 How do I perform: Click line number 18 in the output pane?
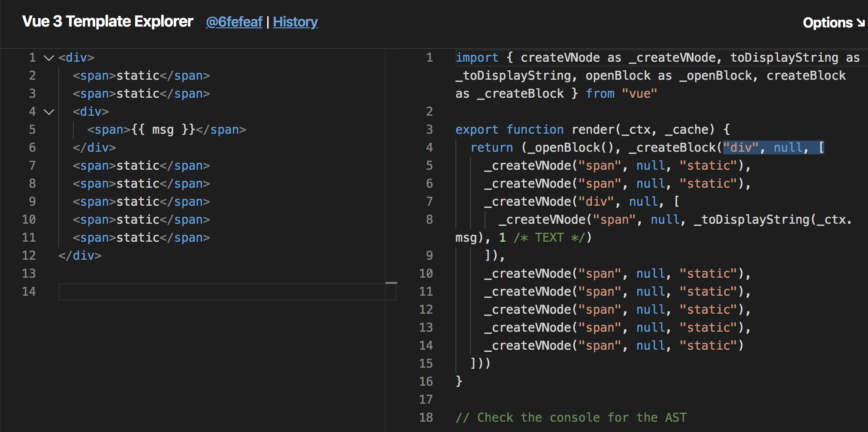426,418
